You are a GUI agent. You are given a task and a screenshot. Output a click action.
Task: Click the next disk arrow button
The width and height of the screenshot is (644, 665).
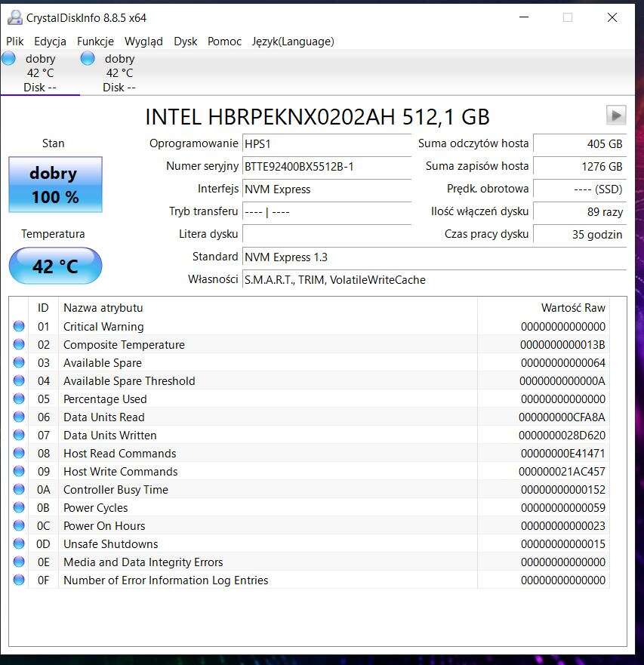coord(616,115)
